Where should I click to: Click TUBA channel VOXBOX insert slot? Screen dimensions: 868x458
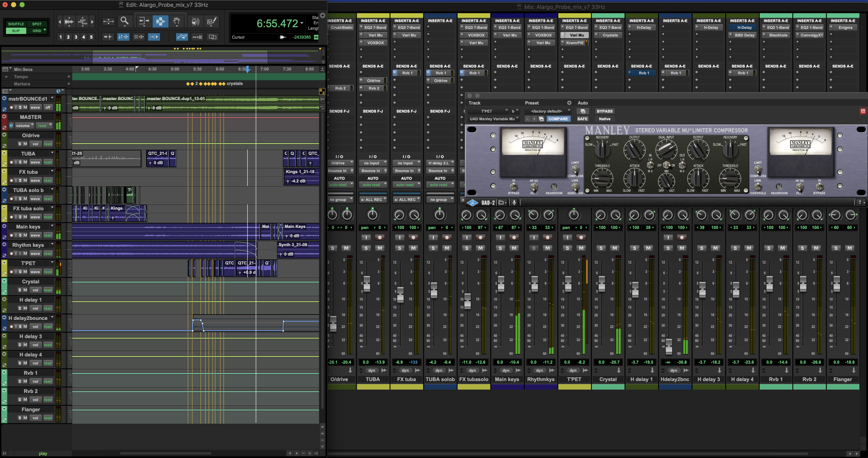click(x=375, y=43)
